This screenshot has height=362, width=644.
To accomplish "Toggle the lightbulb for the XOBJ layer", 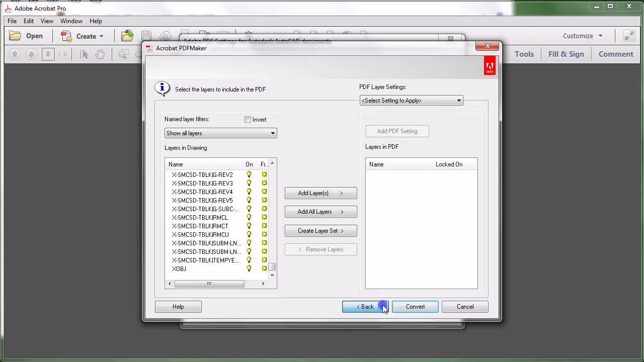I will pyautogui.click(x=249, y=268).
